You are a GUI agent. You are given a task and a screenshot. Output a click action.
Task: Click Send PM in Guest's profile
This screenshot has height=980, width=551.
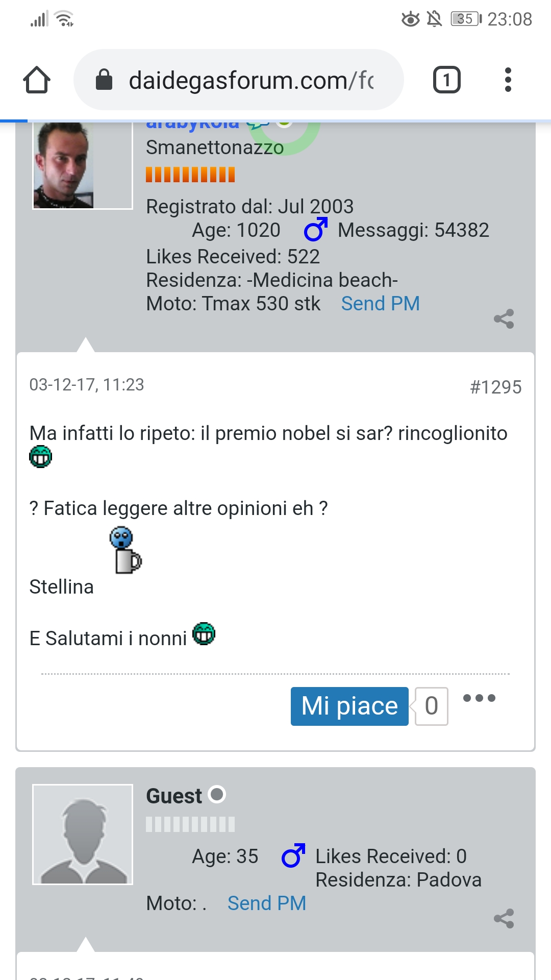click(x=267, y=903)
